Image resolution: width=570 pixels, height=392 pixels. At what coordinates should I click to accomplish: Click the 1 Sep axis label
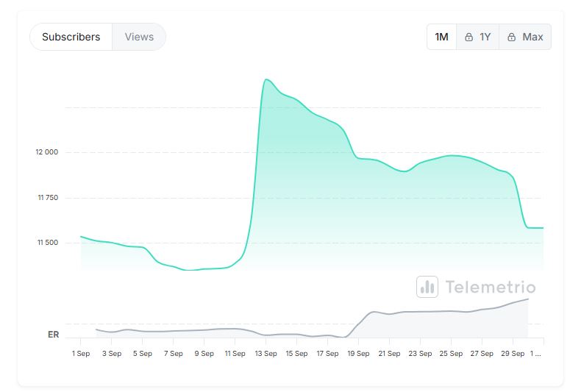point(80,354)
